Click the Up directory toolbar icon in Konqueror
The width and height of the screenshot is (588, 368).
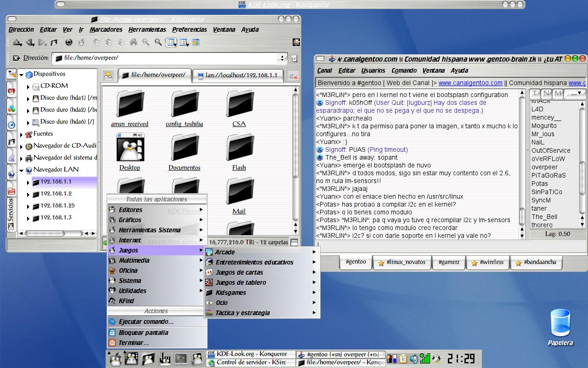[17, 42]
